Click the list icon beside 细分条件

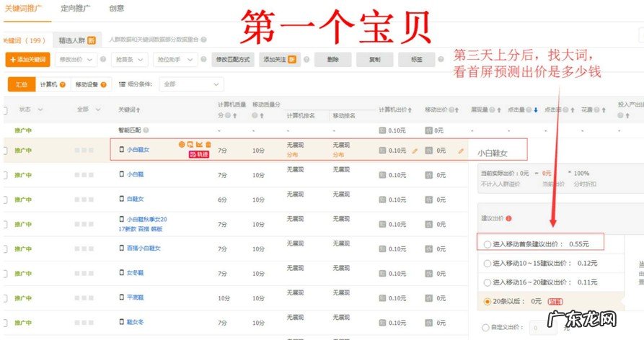[x=122, y=84]
